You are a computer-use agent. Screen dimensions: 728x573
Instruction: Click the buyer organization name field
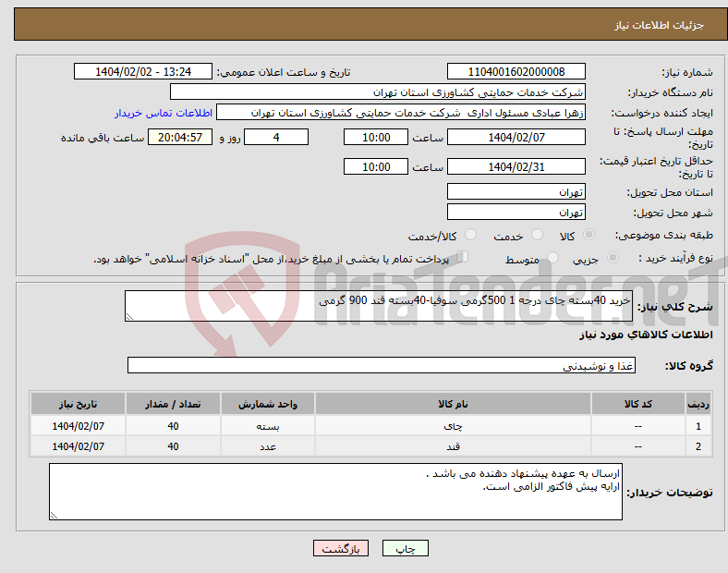[x=378, y=91]
